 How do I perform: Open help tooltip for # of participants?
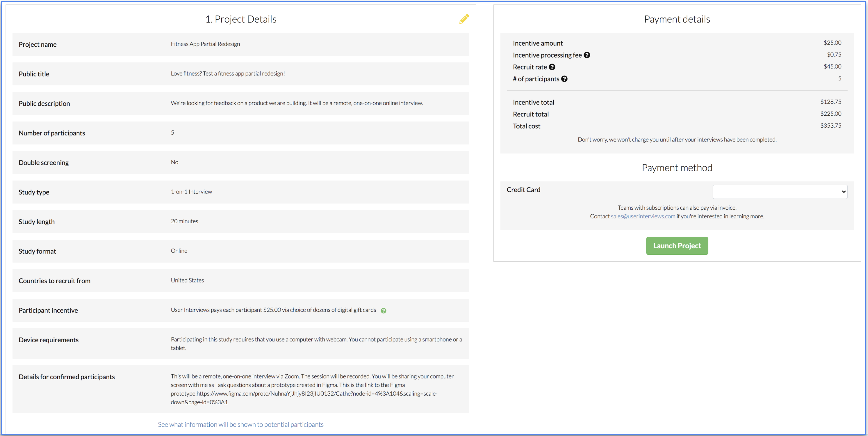[x=565, y=79]
